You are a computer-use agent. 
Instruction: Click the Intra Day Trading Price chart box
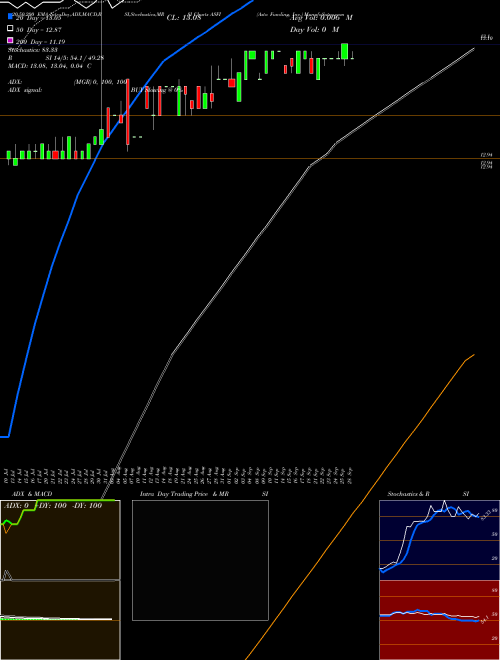pos(200,560)
